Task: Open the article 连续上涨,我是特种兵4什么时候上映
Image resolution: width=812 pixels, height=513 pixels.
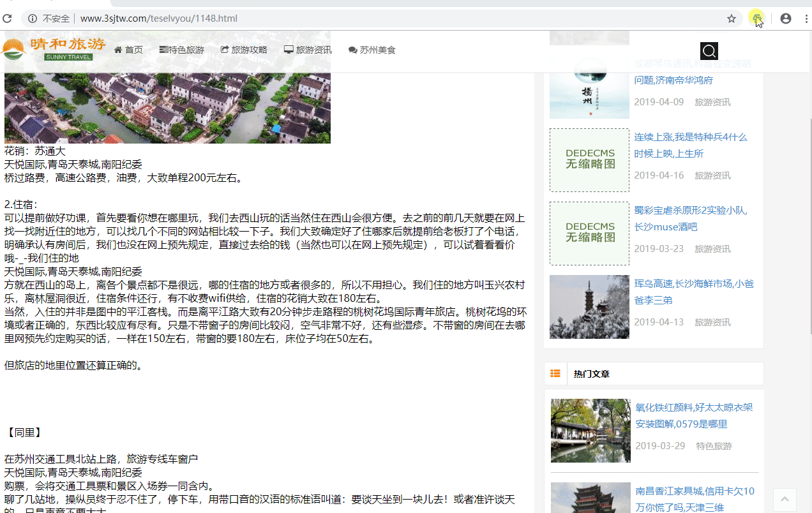Action: [x=691, y=145]
